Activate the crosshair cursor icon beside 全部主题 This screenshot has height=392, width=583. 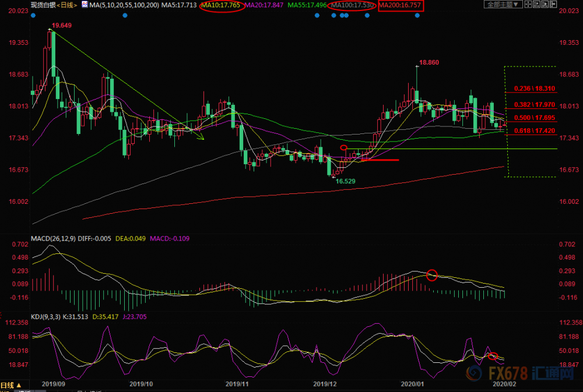(528, 4)
